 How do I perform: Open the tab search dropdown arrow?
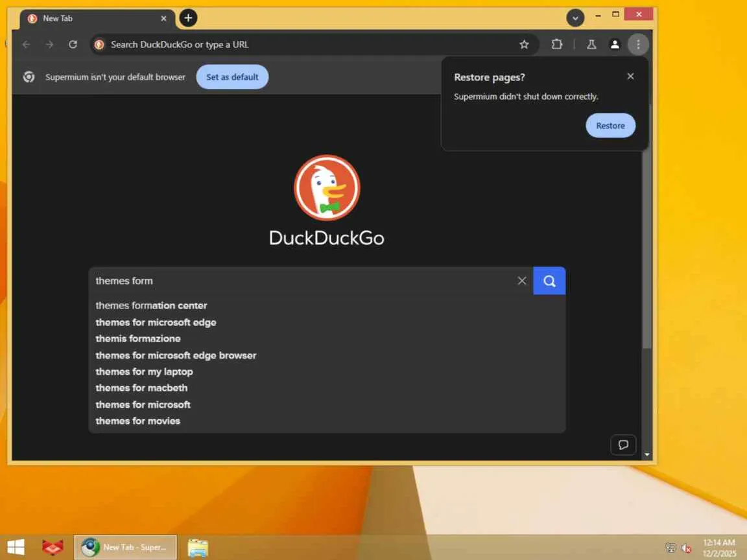coord(575,18)
